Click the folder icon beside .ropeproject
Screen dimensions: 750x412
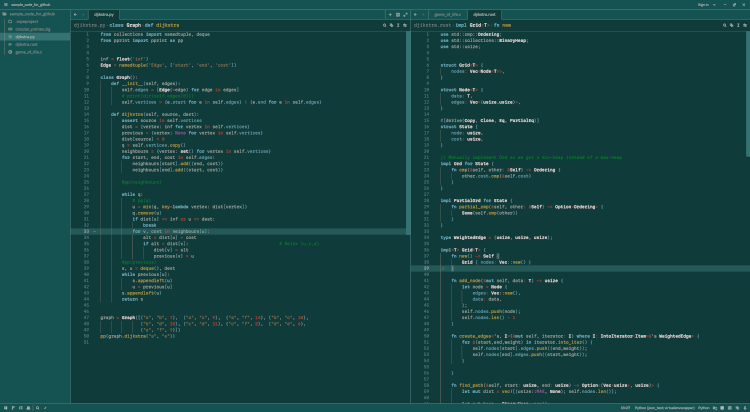coord(11,22)
